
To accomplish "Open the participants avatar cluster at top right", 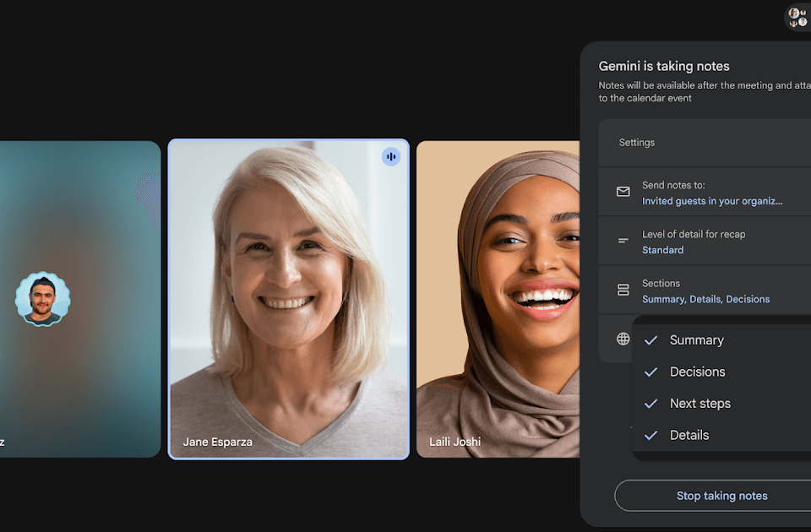I will pyautogui.click(x=797, y=17).
